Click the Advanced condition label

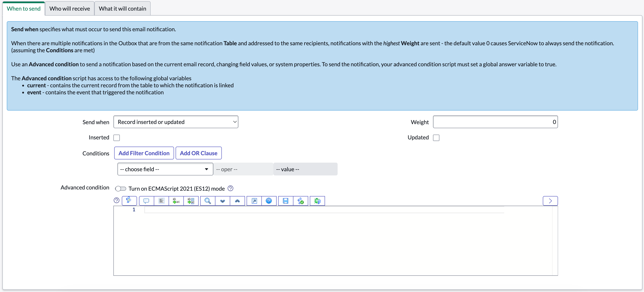click(85, 187)
